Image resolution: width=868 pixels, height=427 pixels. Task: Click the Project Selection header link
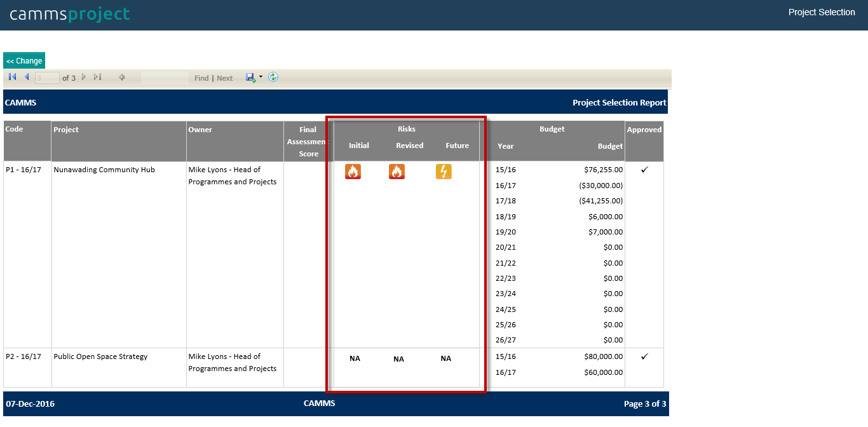click(822, 12)
